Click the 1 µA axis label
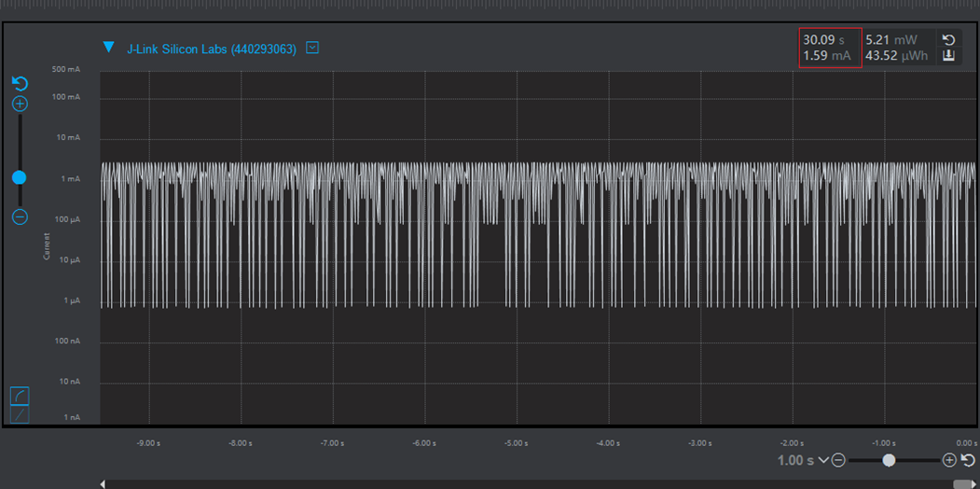Image resolution: width=980 pixels, height=489 pixels. tap(70, 300)
